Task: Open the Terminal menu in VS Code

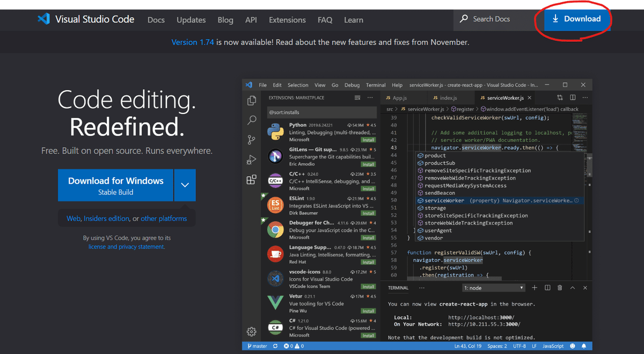Action: (x=376, y=85)
